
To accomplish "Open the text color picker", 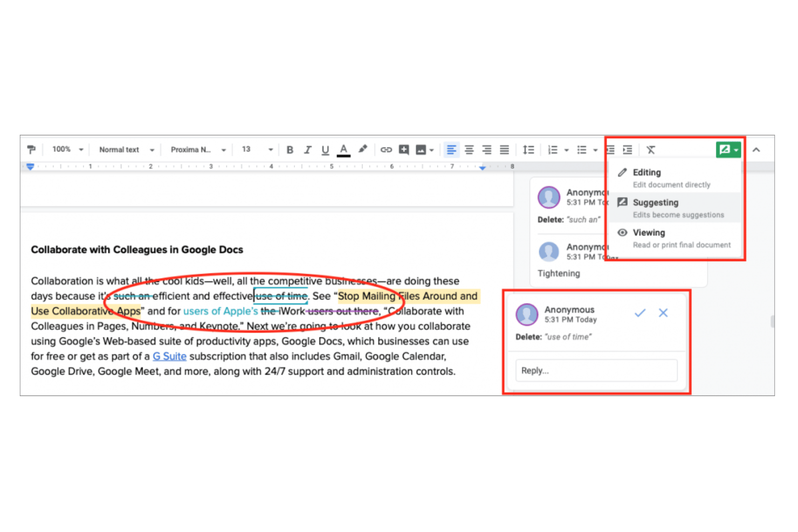I will (x=343, y=150).
